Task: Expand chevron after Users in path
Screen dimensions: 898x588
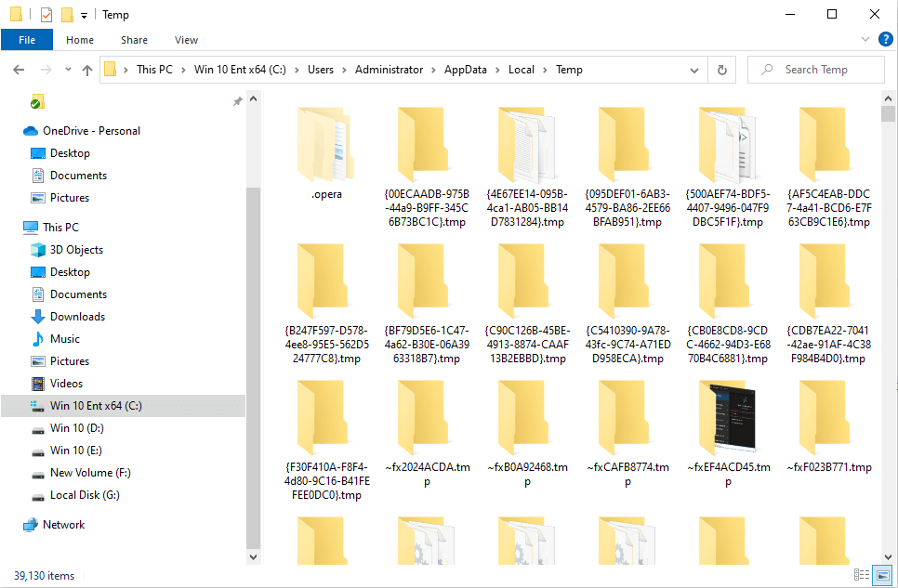Action: click(344, 70)
